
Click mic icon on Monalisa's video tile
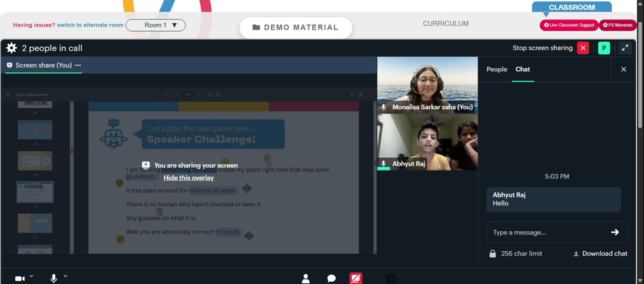(x=384, y=108)
